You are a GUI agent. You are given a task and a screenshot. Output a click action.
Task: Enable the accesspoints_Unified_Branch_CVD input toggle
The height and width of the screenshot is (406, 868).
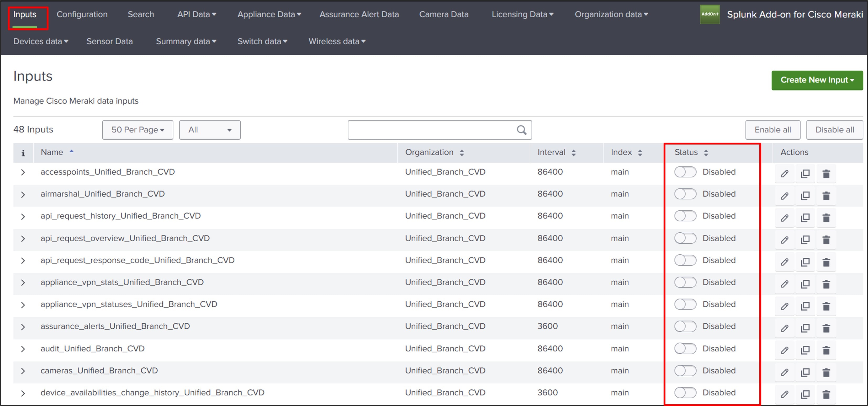point(685,172)
